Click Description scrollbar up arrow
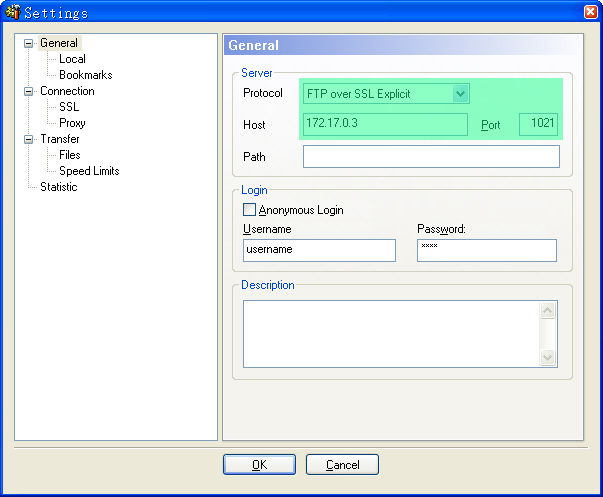 (x=548, y=310)
